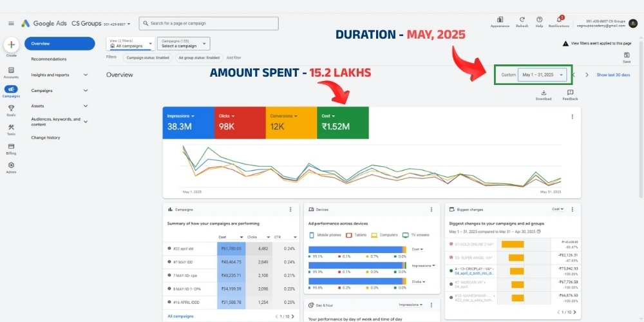This screenshot has height=322, width=644.
Task: Expand the Campaigns section in sidebar
Action: point(86,90)
